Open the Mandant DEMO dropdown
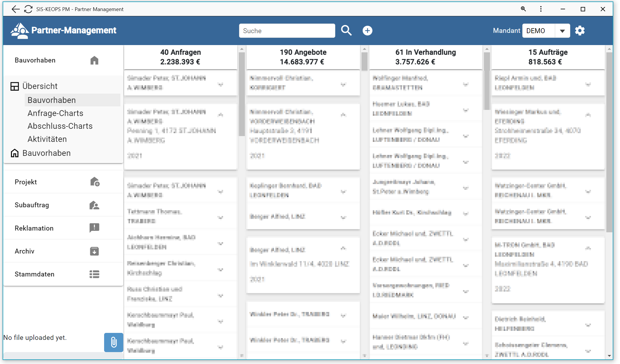 [x=562, y=31]
